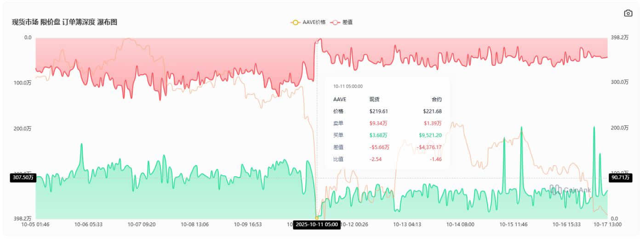Toggle the 差值 legend series

pyautogui.click(x=342, y=22)
